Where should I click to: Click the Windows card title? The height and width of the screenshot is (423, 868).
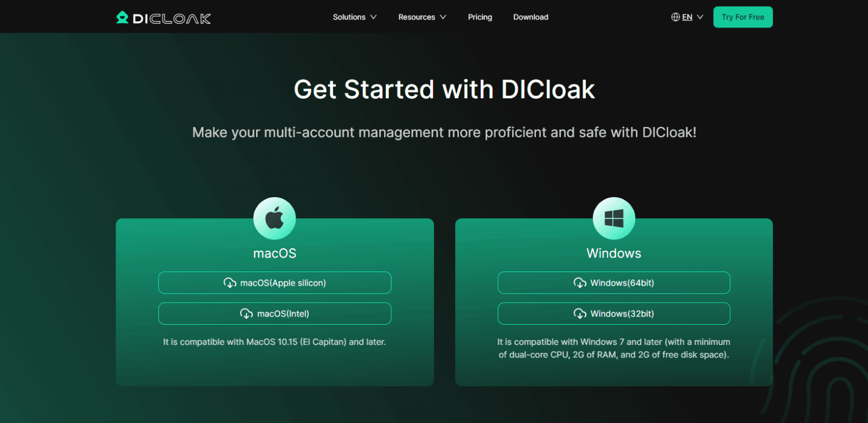pyautogui.click(x=614, y=254)
